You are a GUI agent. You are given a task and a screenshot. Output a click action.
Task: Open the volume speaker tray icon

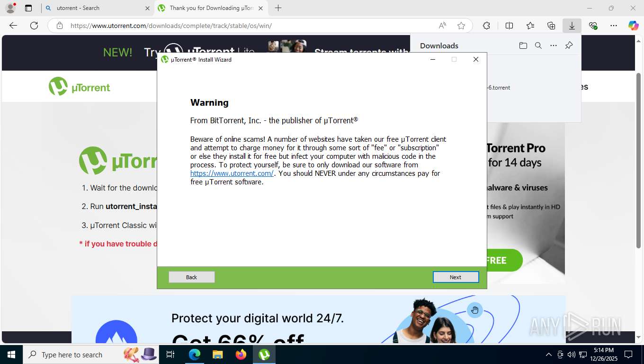572,355
